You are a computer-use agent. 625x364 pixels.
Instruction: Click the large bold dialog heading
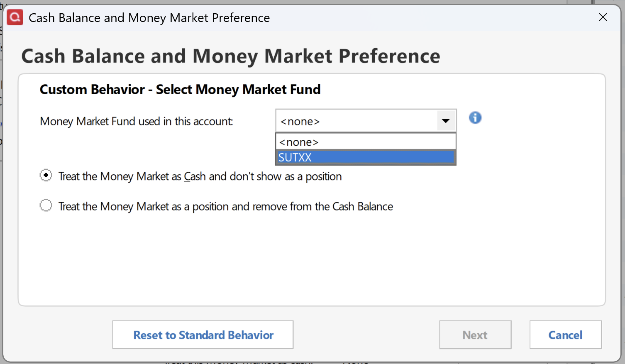[231, 56]
